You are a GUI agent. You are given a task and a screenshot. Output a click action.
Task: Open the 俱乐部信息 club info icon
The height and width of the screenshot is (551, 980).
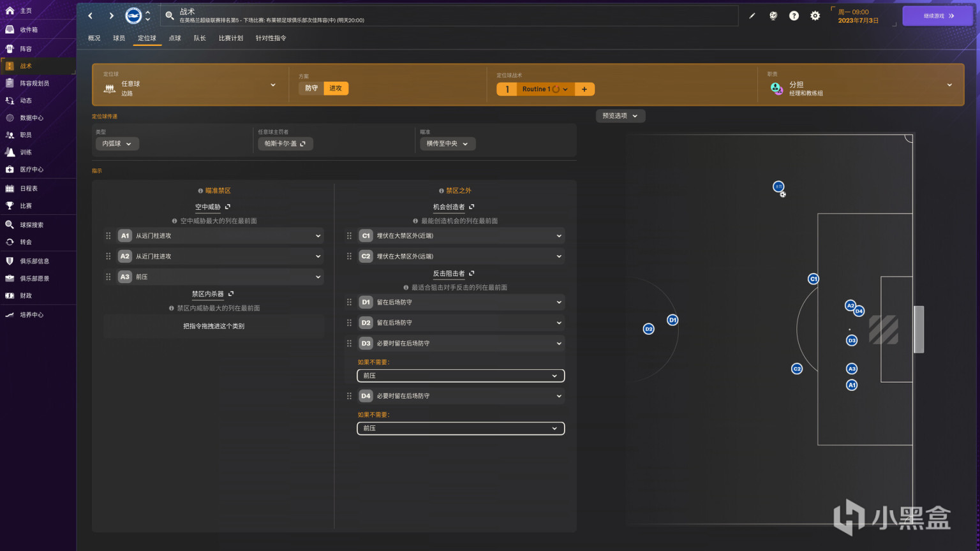[x=10, y=261]
